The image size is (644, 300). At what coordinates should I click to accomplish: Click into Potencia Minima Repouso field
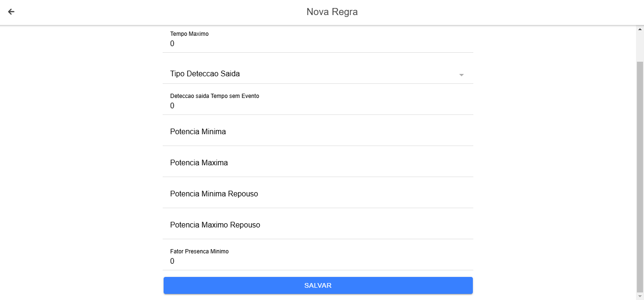coord(318,194)
